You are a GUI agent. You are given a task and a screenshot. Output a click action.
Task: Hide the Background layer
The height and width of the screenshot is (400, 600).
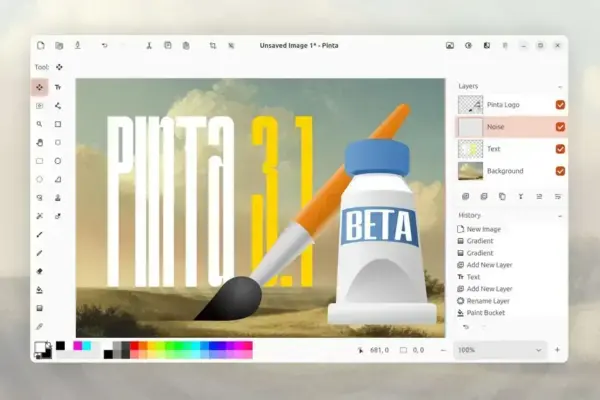click(560, 171)
